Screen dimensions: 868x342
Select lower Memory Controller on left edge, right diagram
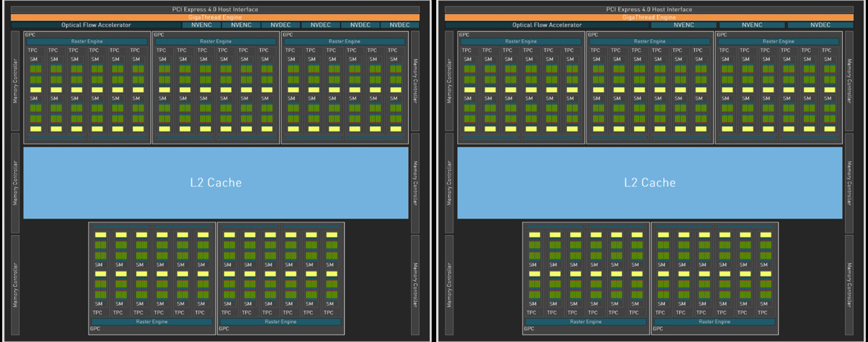click(x=449, y=285)
